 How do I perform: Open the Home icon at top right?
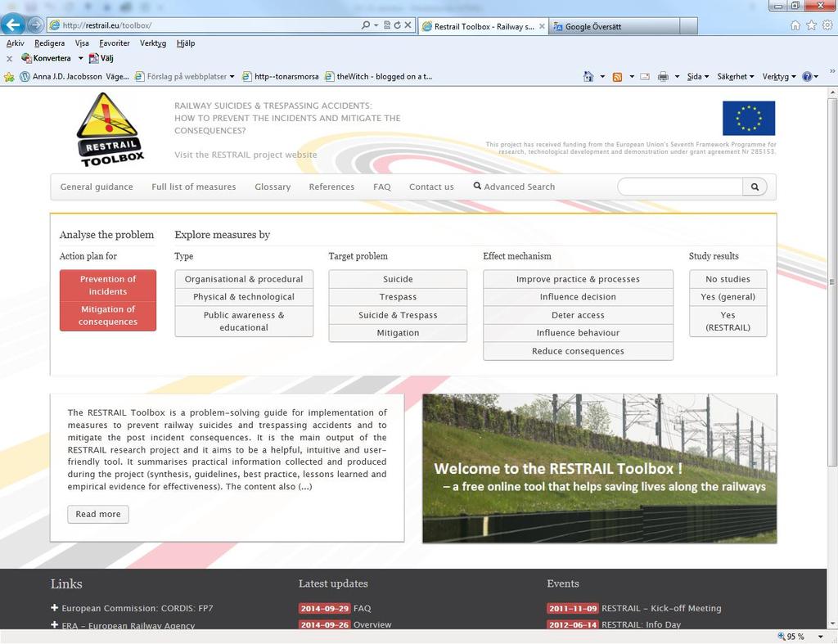click(795, 25)
